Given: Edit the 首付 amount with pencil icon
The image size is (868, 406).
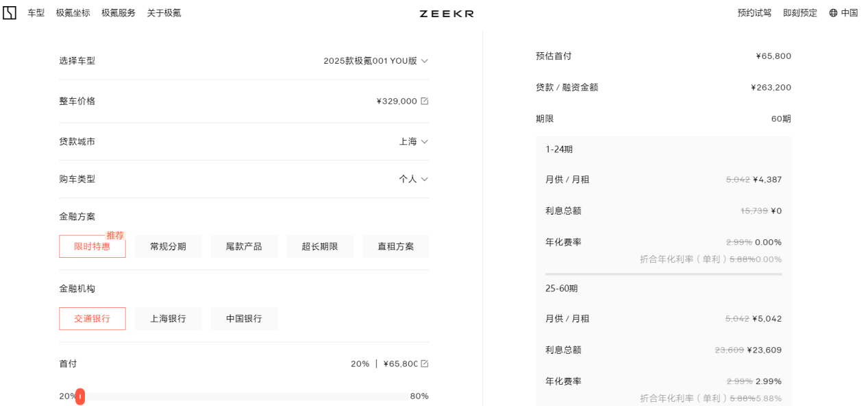Looking at the screenshot, I should tap(424, 363).
